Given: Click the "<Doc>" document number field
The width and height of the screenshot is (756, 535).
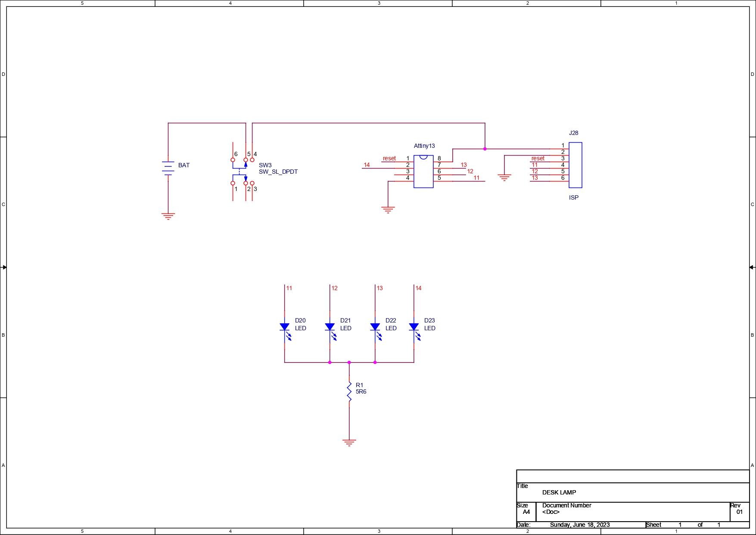Looking at the screenshot, I should [x=551, y=512].
